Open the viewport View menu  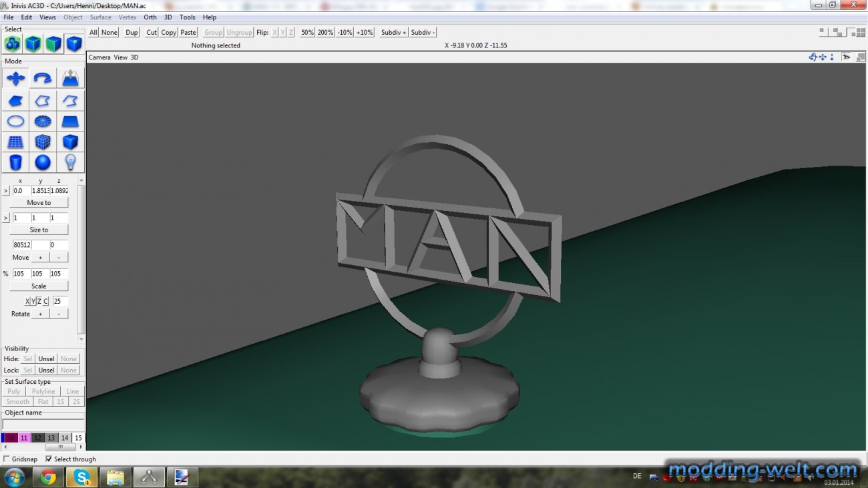[120, 57]
